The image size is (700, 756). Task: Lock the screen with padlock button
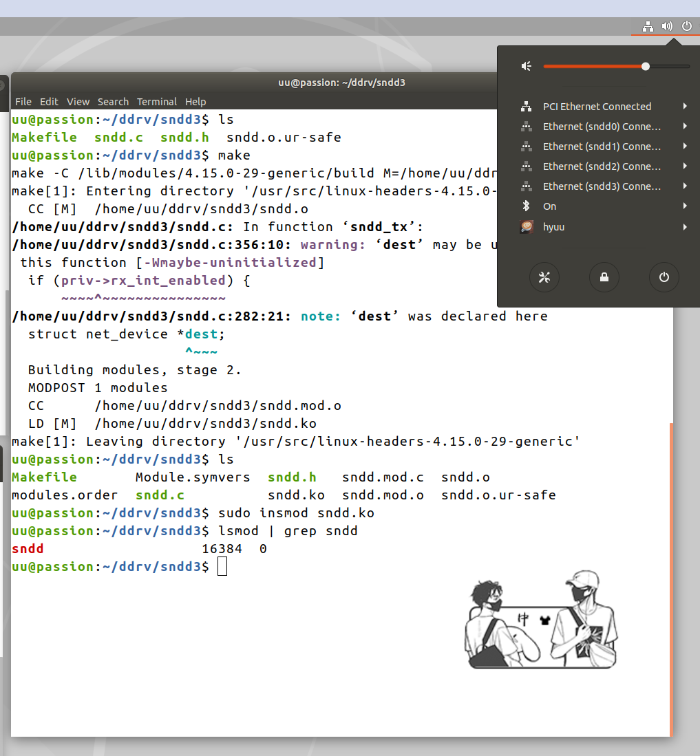tap(604, 277)
